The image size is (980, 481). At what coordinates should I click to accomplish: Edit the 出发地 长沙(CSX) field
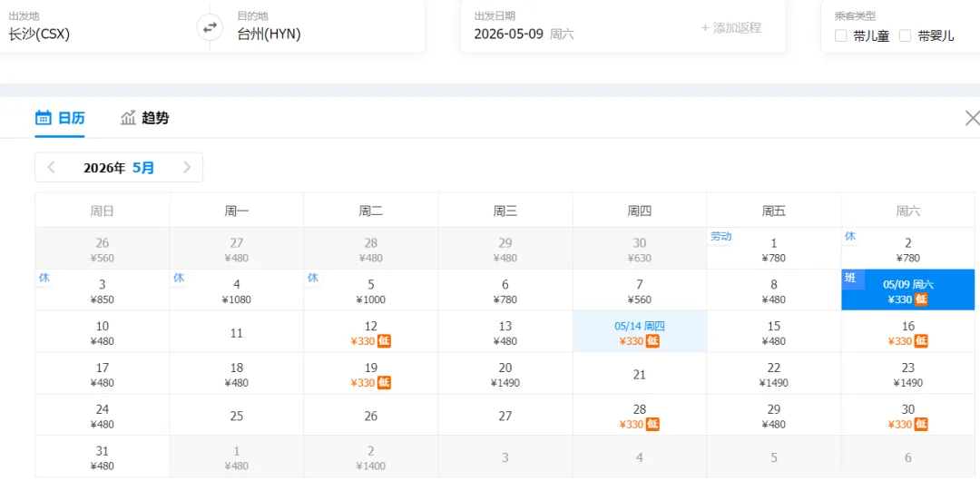[91, 34]
